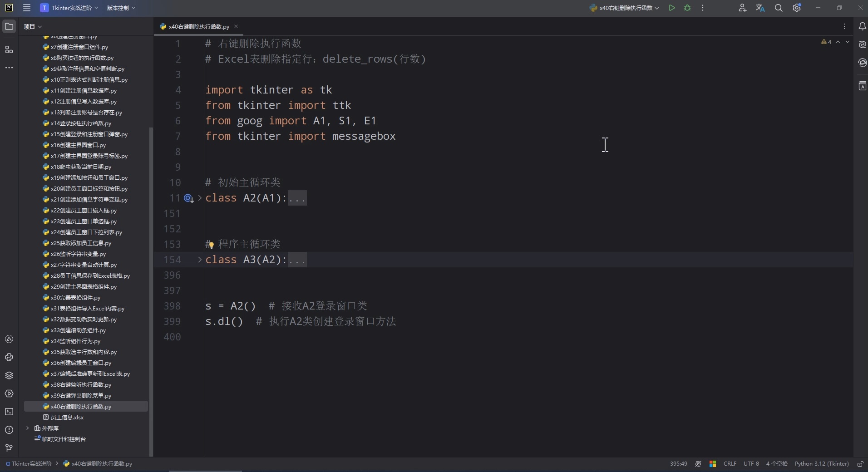Image resolution: width=868 pixels, height=472 pixels.
Task: Expand folded code of class A3(A2)
Action: click(199, 260)
